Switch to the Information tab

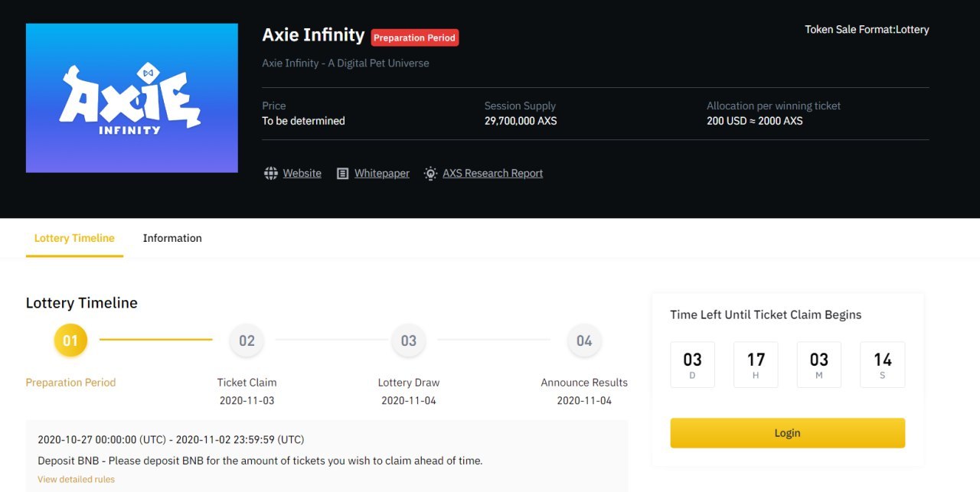172,238
